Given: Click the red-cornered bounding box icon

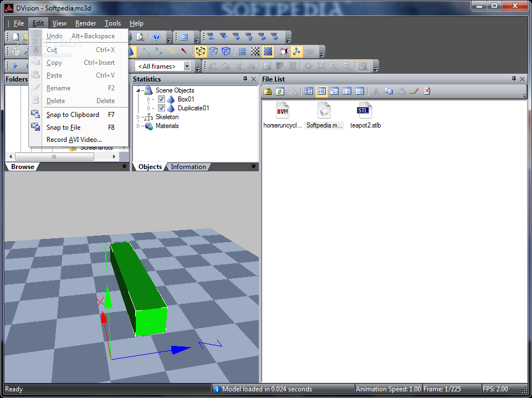Looking at the screenshot, I should (284, 51).
